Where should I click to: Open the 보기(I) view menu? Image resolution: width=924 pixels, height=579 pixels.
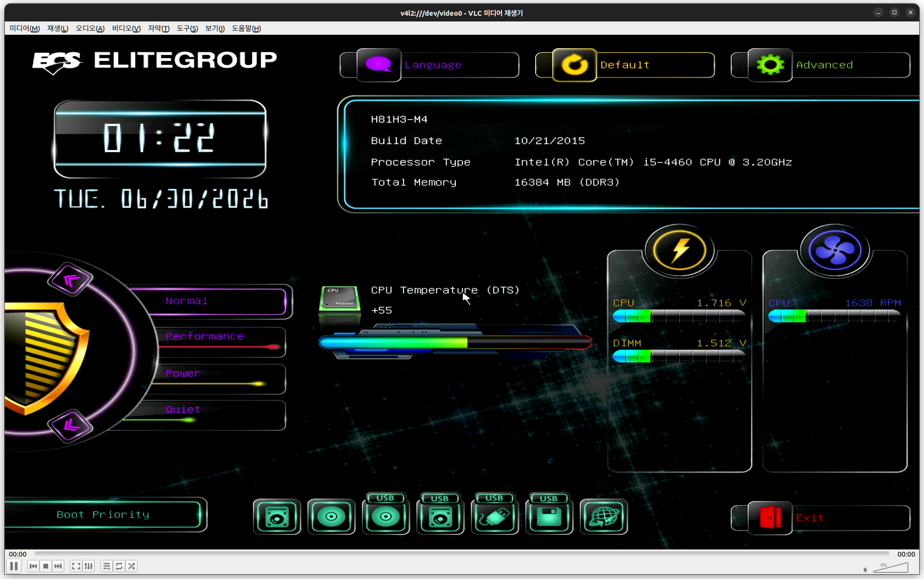[215, 28]
